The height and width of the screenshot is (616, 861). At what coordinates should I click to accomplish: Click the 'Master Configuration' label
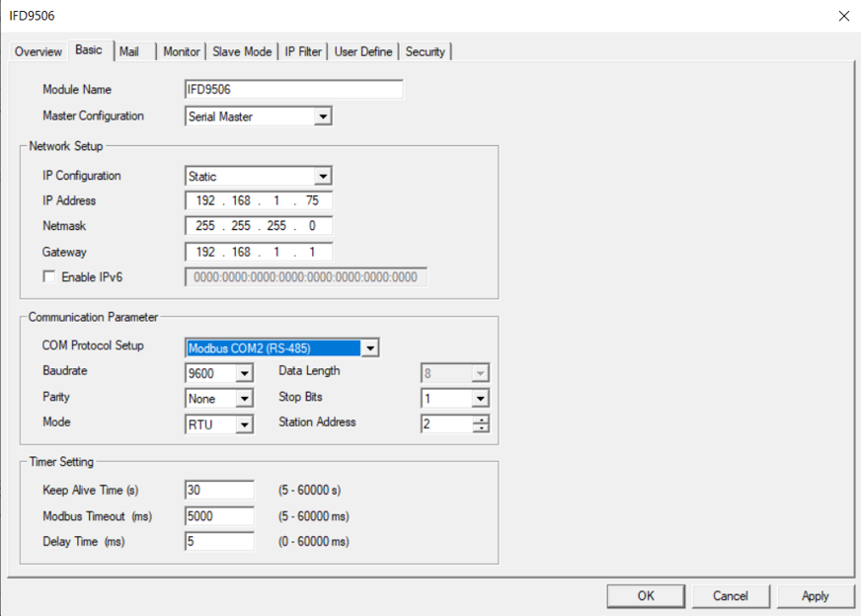tap(94, 115)
